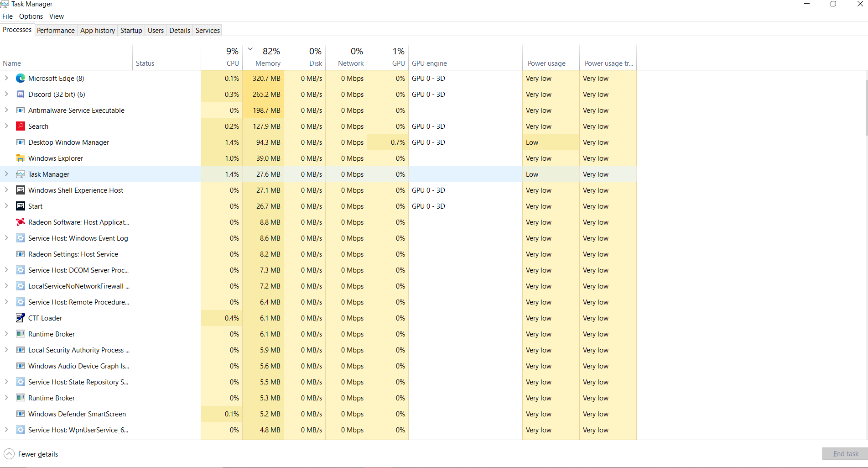Screen dimensions: 868x468
Task: Switch to the Users tab
Action: pyautogui.click(x=156, y=31)
